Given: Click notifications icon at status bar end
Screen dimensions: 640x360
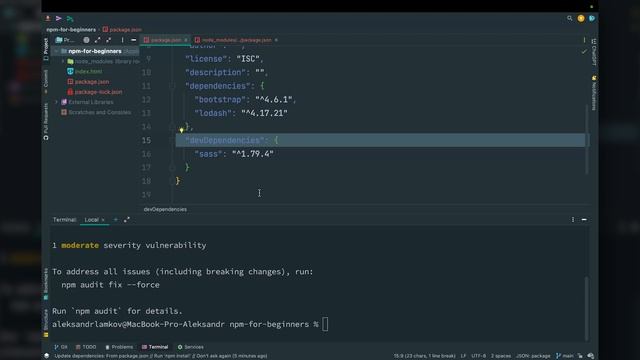Looking at the screenshot, I should pos(591,356).
